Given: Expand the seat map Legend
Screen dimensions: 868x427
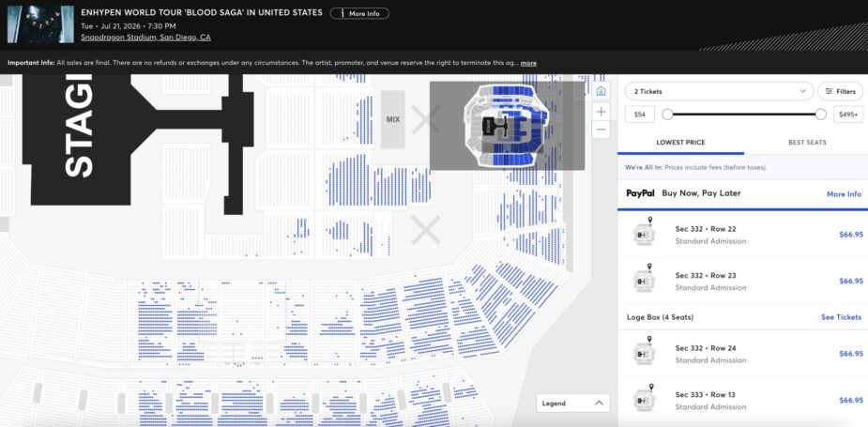Looking at the screenshot, I should click(572, 403).
